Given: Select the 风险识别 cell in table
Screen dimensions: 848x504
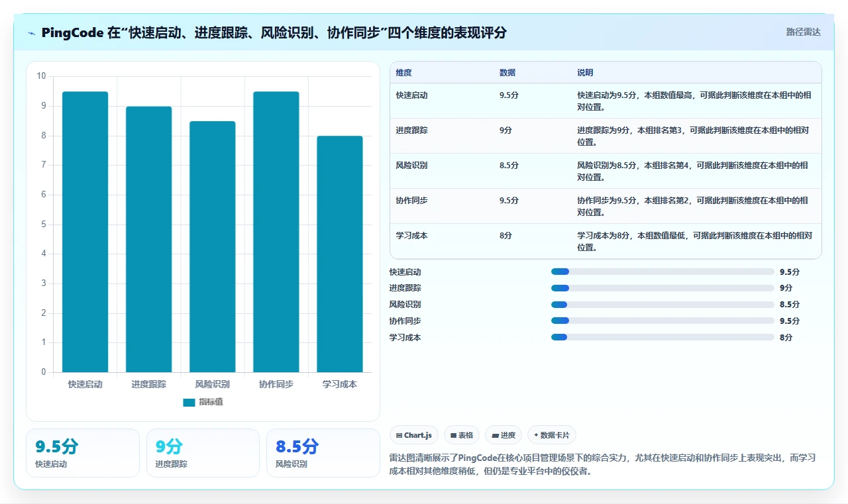Looking at the screenshot, I should tap(411, 166).
